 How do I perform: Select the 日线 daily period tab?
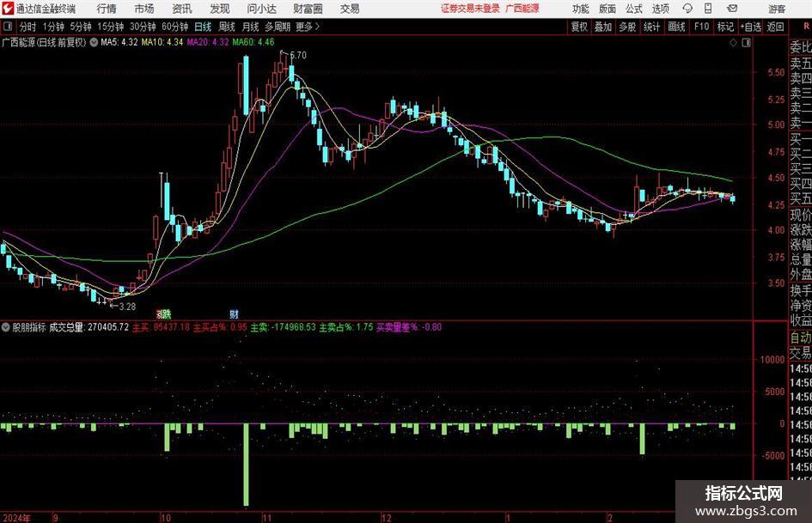203,27
